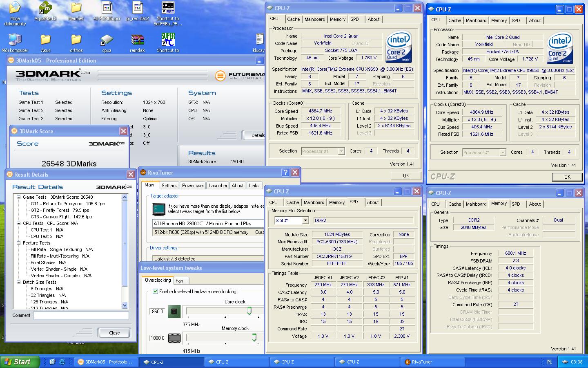
Task: Click the memory chip icon beside Memory clock
Action: pos(174,338)
